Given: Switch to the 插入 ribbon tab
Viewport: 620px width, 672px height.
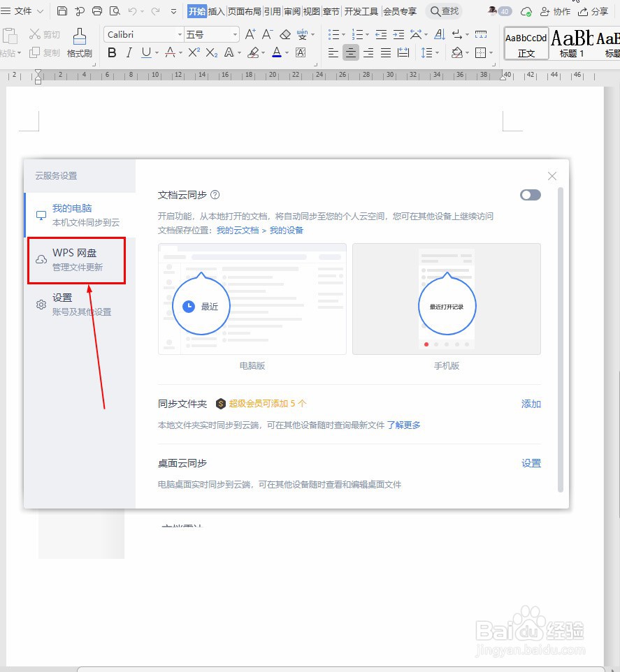Looking at the screenshot, I should click(217, 11).
